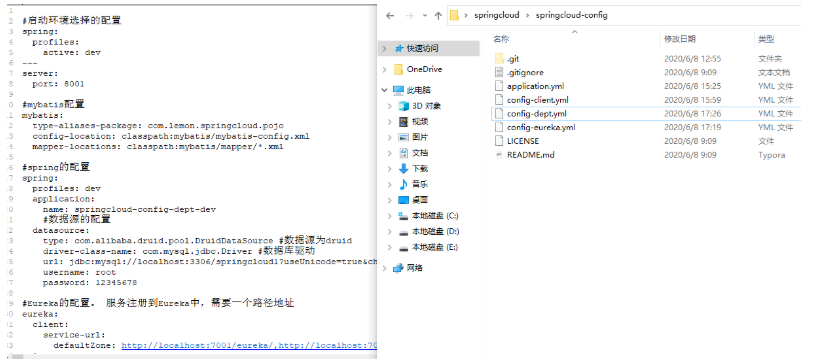The width and height of the screenshot is (814, 363).
Task: Expand the chevron before springcloud breadcrumb
Action: (466, 16)
